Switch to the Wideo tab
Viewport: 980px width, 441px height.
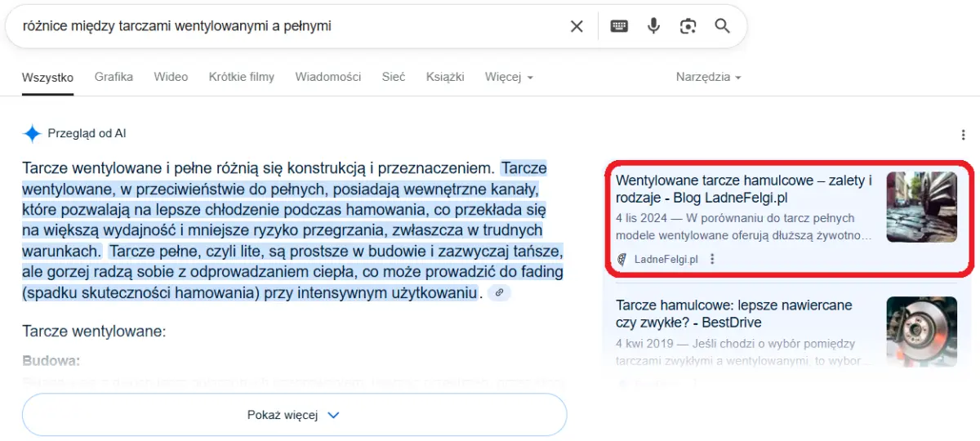171,77
